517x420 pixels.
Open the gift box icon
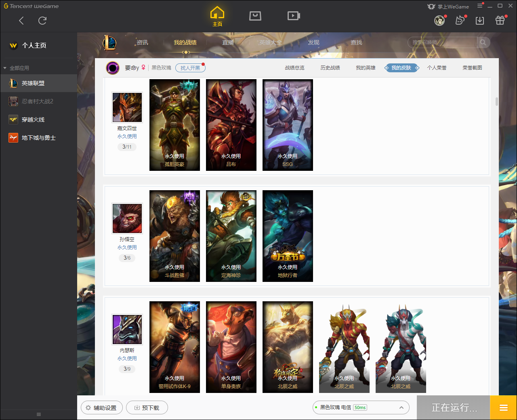(500, 20)
